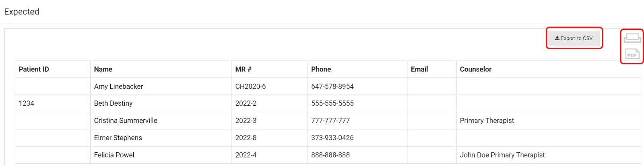644x166 pixels.
Task: Click phone number 373-933-0426
Action: (332, 138)
